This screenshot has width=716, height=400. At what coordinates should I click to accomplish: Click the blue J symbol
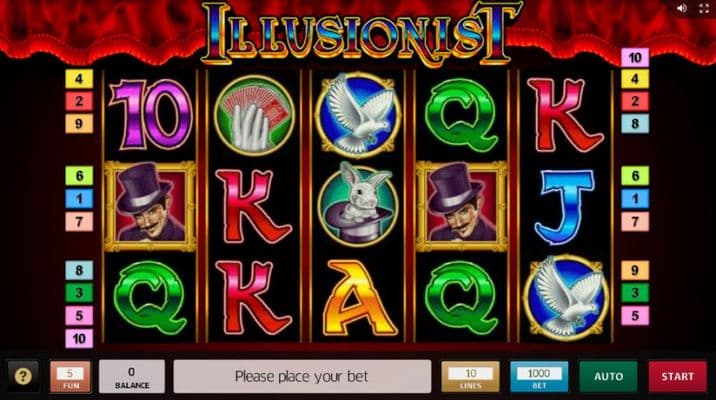click(565, 206)
